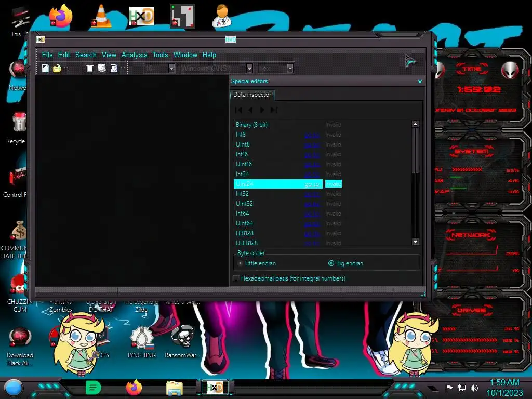Click go to link for Int8
This screenshot has height=399, width=532.
312,135
